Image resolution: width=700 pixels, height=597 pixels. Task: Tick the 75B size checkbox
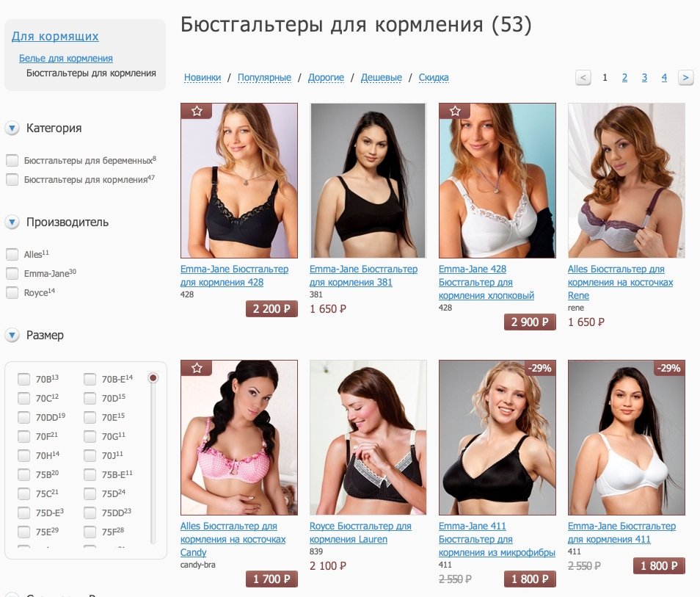point(23,474)
